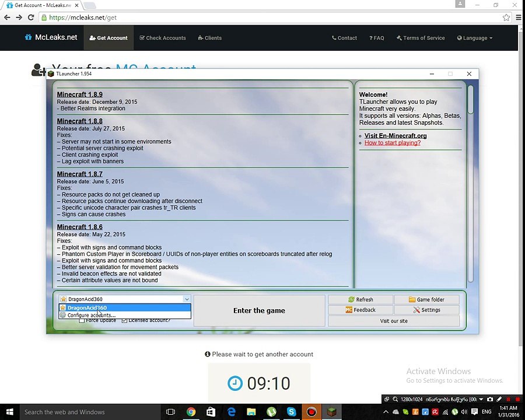Click the OneDrive cloud tray icon

395,412
